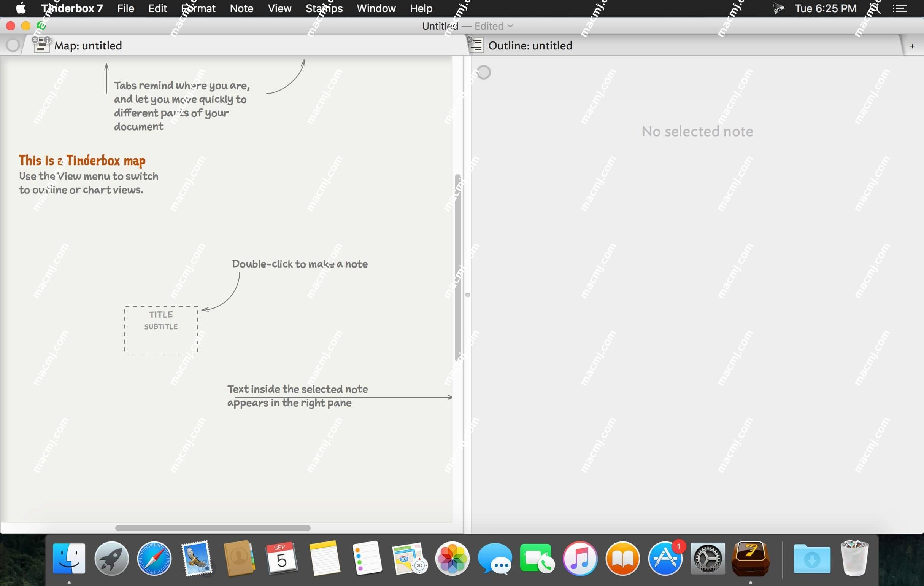Image resolution: width=924 pixels, height=586 pixels.
Task: Click the Map view tab icon
Action: pos(42,45)
